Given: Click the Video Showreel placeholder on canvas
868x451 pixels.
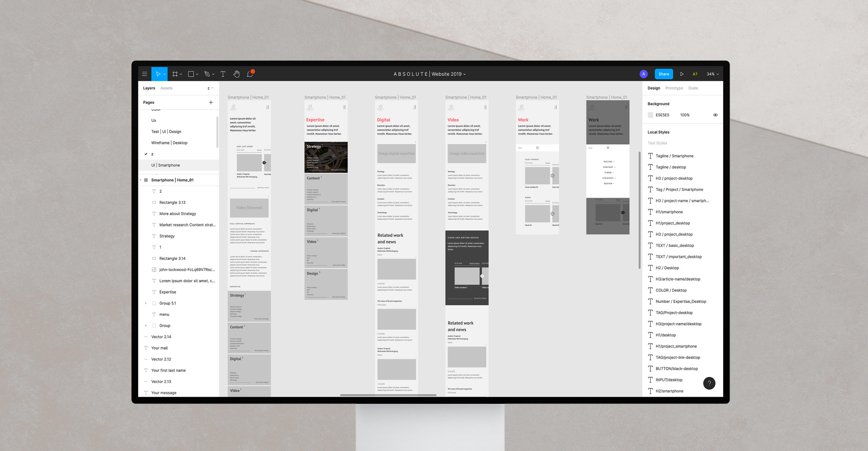Looking at the screenshot, I should (249, 208).
